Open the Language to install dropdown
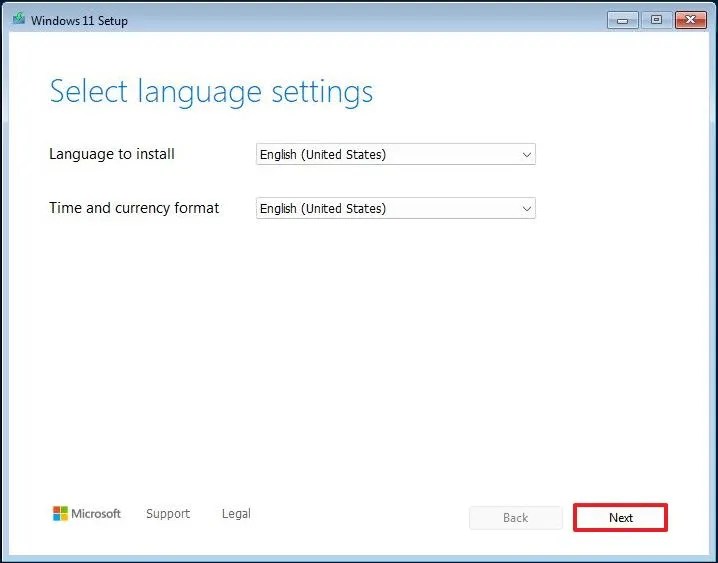Viewport: 718px width, 563px height. click(x=396, y=154)
